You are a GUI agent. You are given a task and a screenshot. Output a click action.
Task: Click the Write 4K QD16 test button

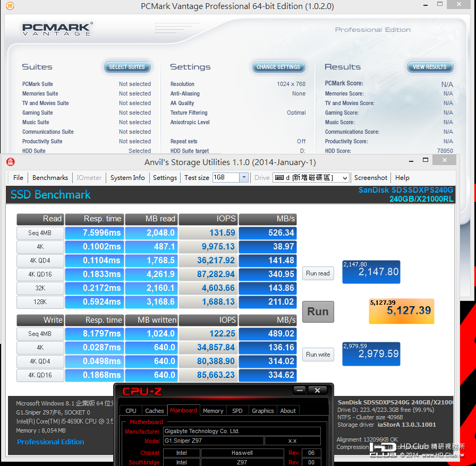[40, 375]
